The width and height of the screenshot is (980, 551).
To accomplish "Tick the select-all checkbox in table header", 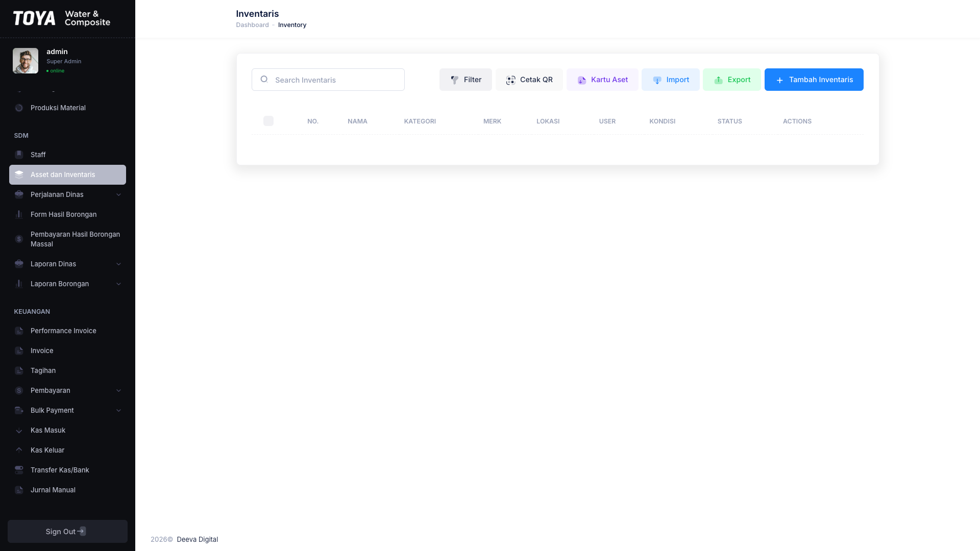I will (x=268, y=121).
